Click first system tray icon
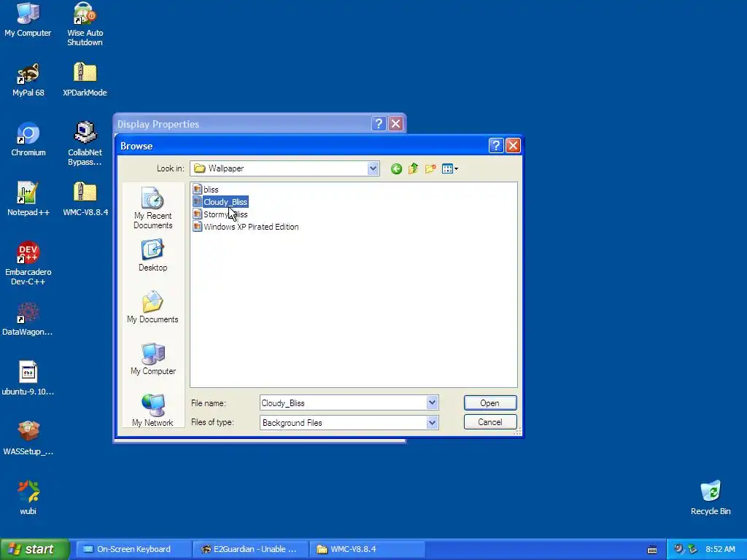Screen dimensions: 747x560 [x=678, y=549]
